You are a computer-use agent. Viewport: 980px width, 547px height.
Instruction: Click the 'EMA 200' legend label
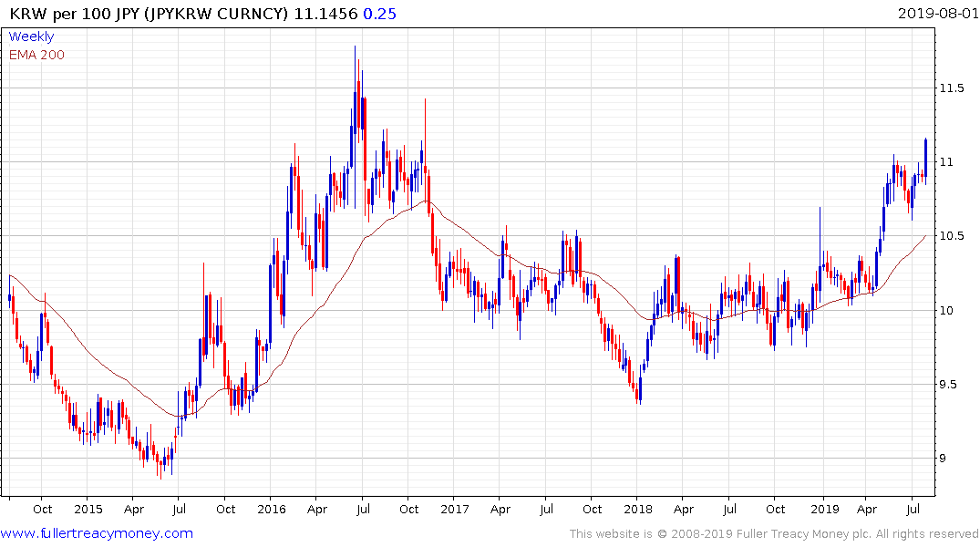coord(36,55)
